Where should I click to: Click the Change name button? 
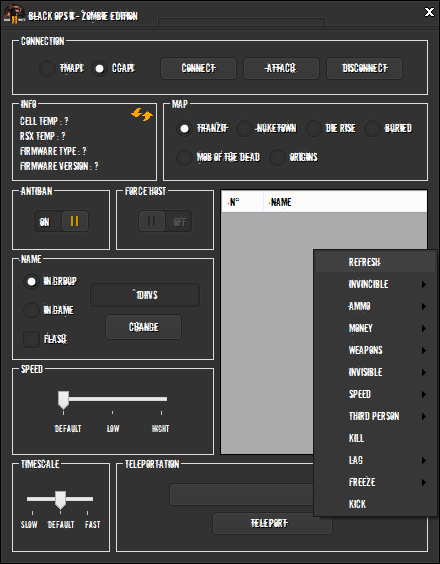tap(144, 327)
